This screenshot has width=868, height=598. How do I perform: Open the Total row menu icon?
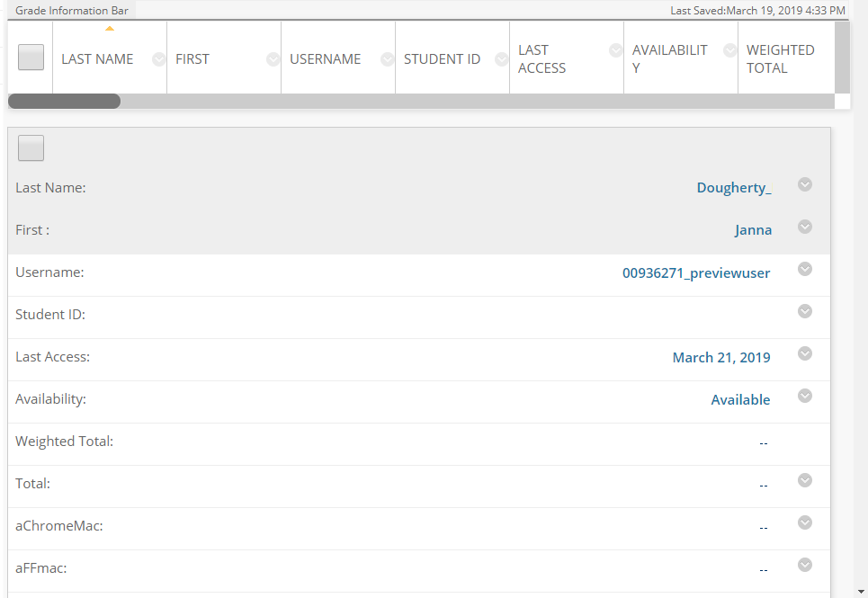[x=805, y=480]
